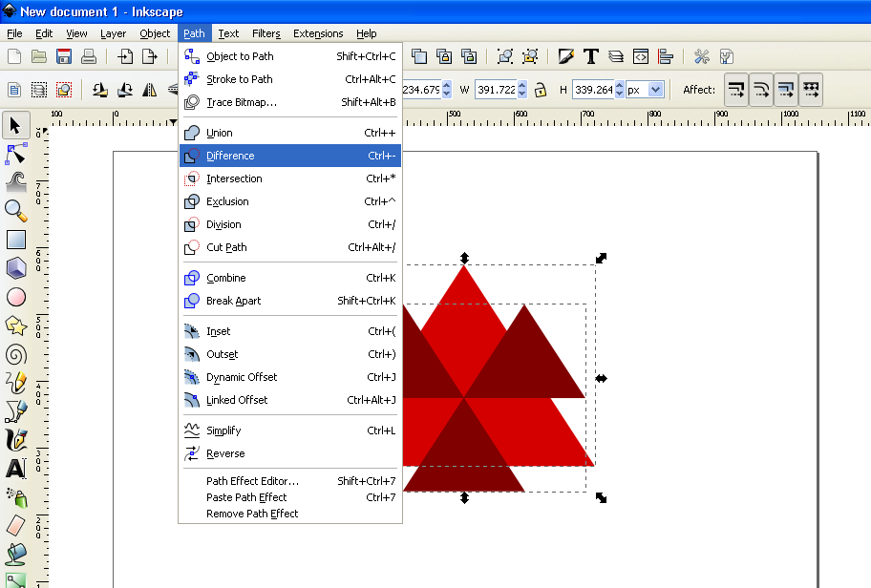Select the Ellipse circle tool
871x588 pixels.
15,297
